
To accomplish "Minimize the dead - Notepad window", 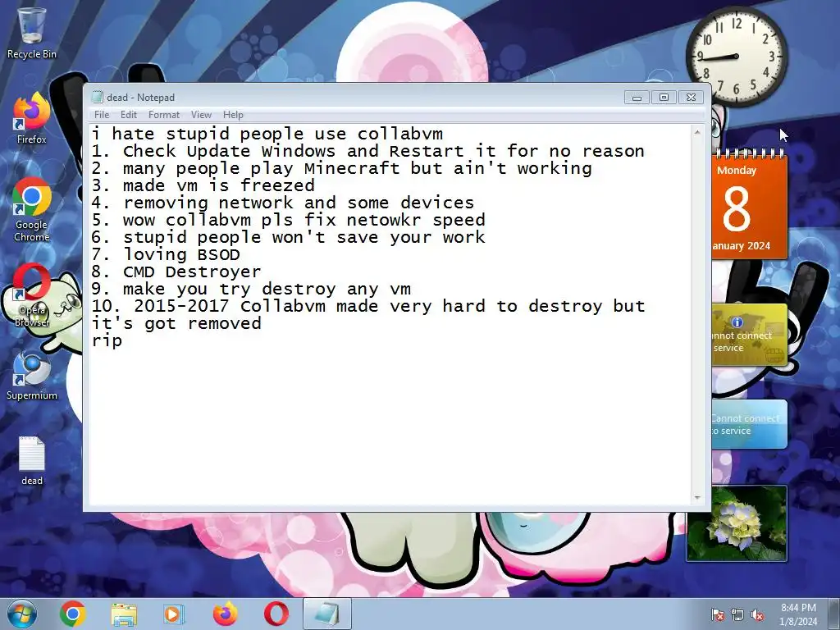I will pos(637,98).
